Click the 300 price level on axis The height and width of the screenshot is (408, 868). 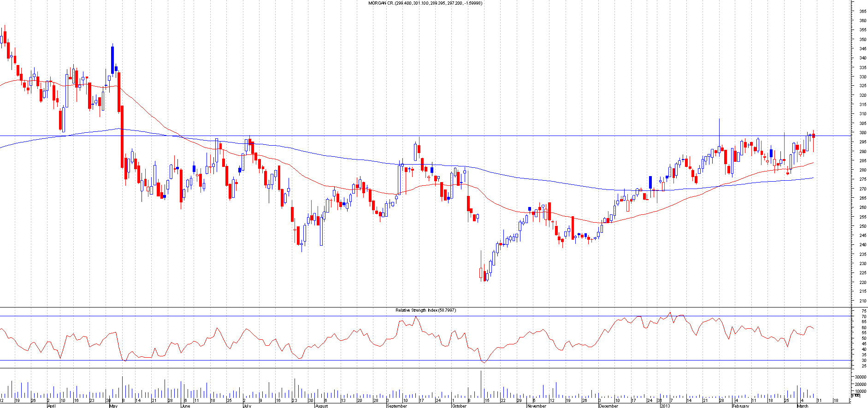coord(862,133)
